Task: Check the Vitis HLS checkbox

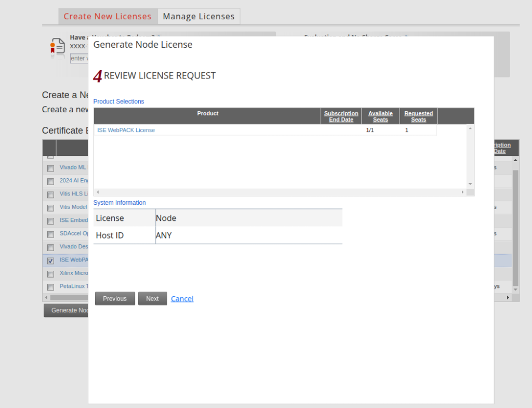Action: click(x=50, y=195)
